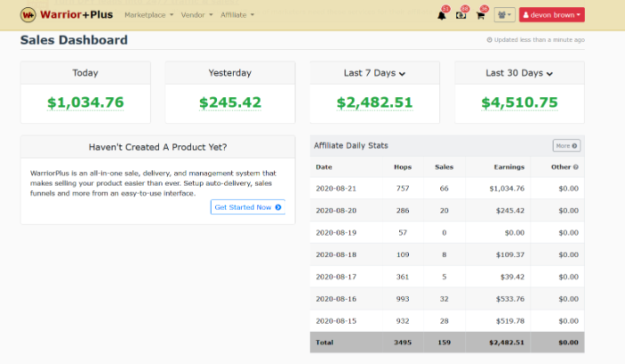Screen dimensions: 625x364
Task: Click Today's earnings amount $1,034.76
Action: pos(86,103)
